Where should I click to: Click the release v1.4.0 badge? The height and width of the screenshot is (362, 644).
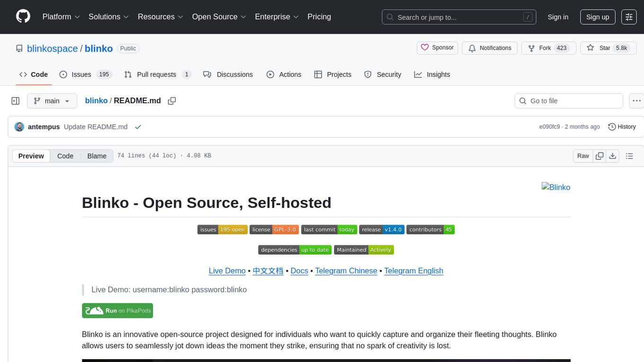pos(382,229)
